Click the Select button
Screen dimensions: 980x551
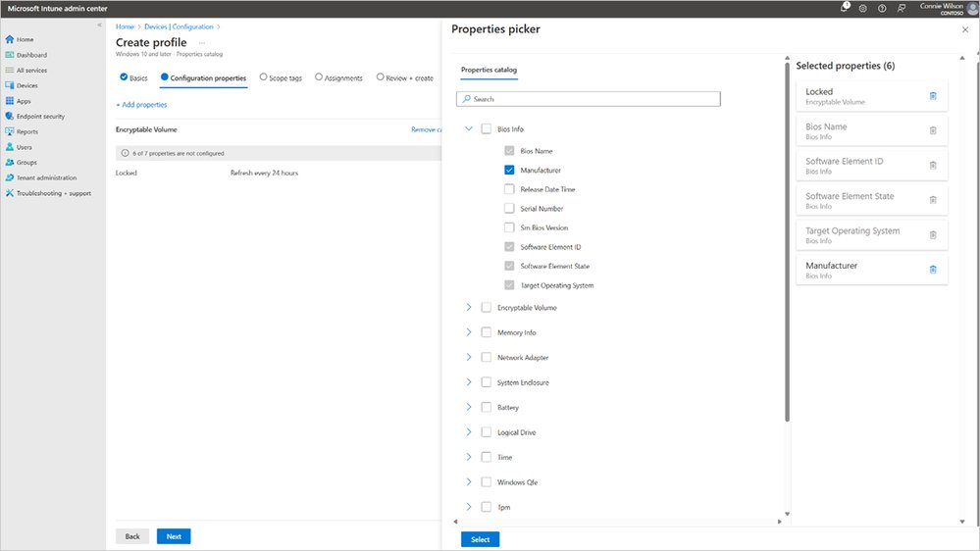coord(480,540)
